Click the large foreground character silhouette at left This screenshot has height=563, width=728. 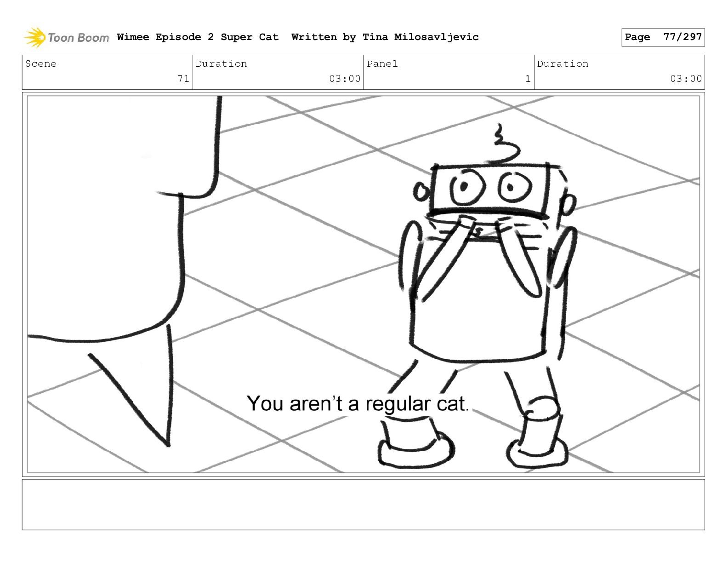click(124, 271)
